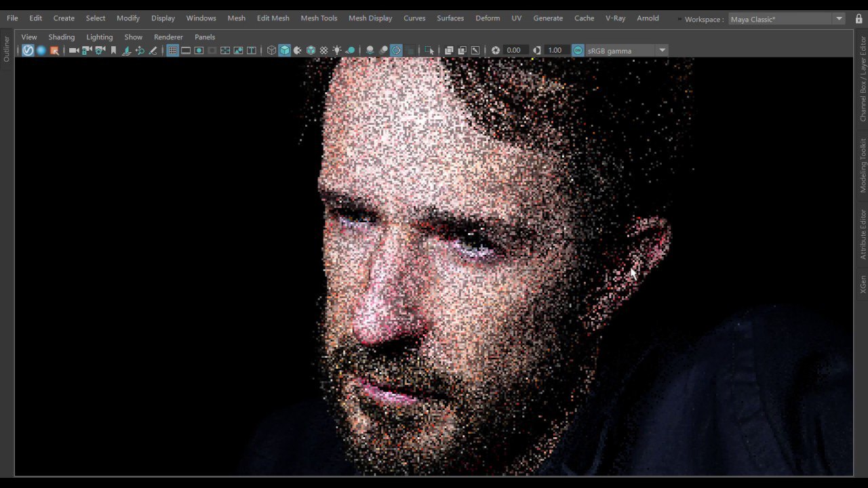Click the 2D Pan/Zoom icon
Viewport: 868px width, 488px height.
[x=140, y=50]
